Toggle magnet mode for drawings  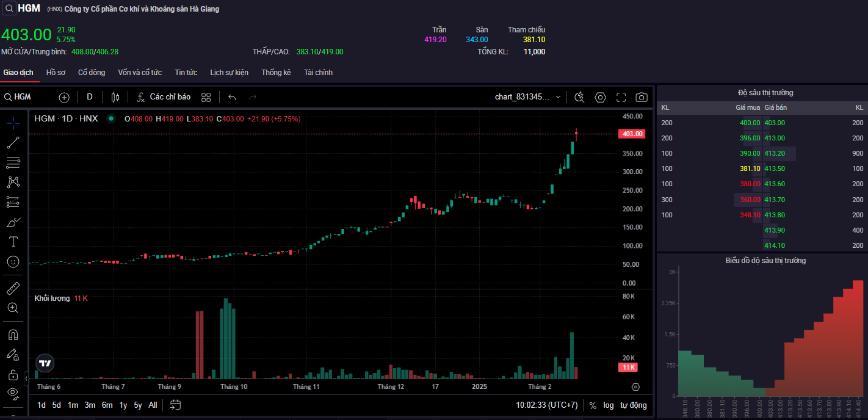13,335
